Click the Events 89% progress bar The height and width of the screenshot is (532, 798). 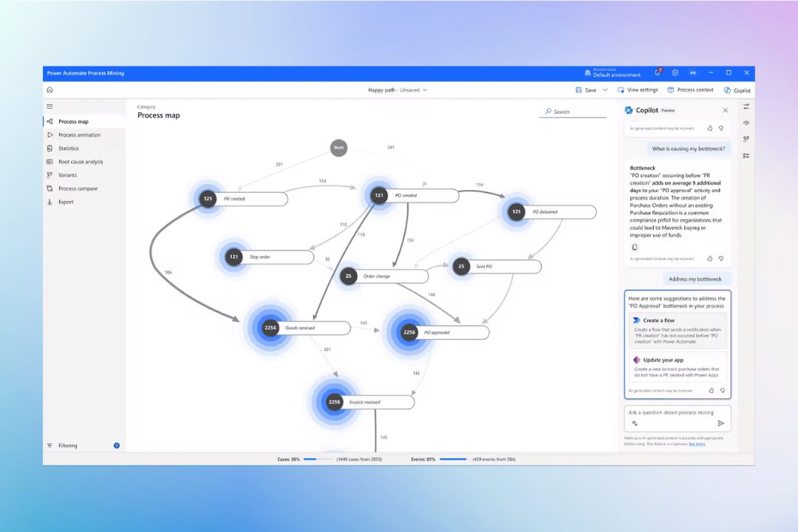[454, 459]
